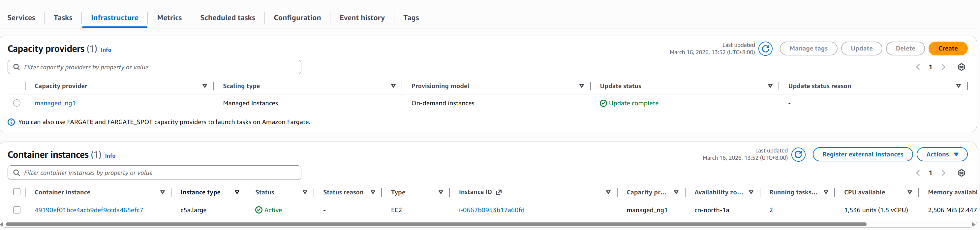
Task: Click the Instance type column sort arrow
Action: pos(237,192)
